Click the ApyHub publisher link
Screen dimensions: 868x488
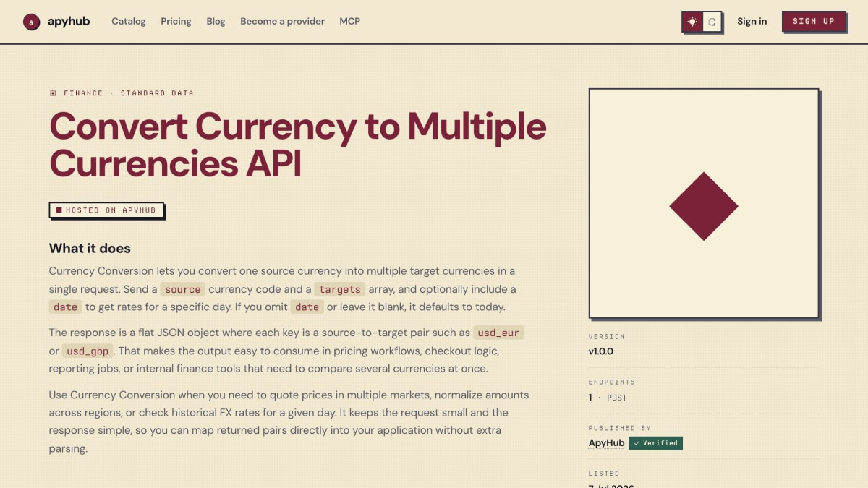click(x=606, y=443)
